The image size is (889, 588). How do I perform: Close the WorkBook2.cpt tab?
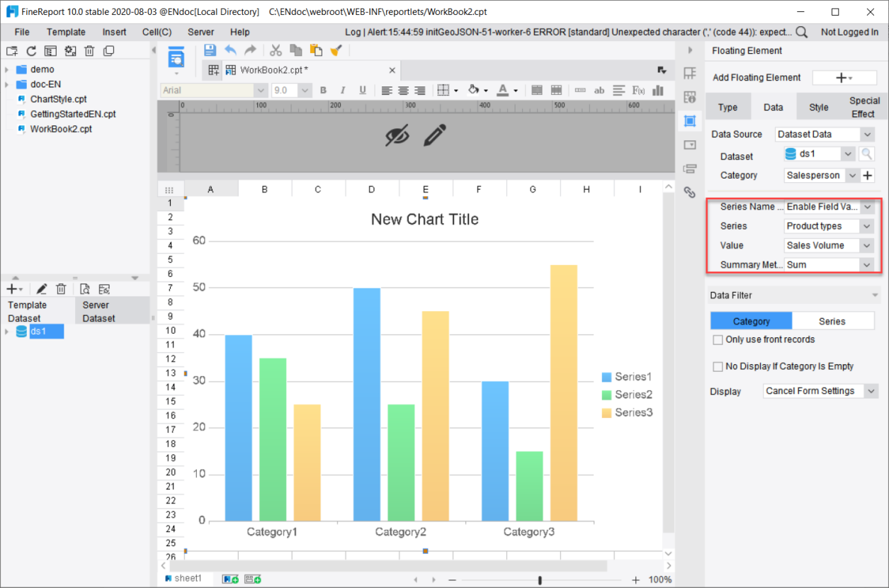click(x=392, y=69)
